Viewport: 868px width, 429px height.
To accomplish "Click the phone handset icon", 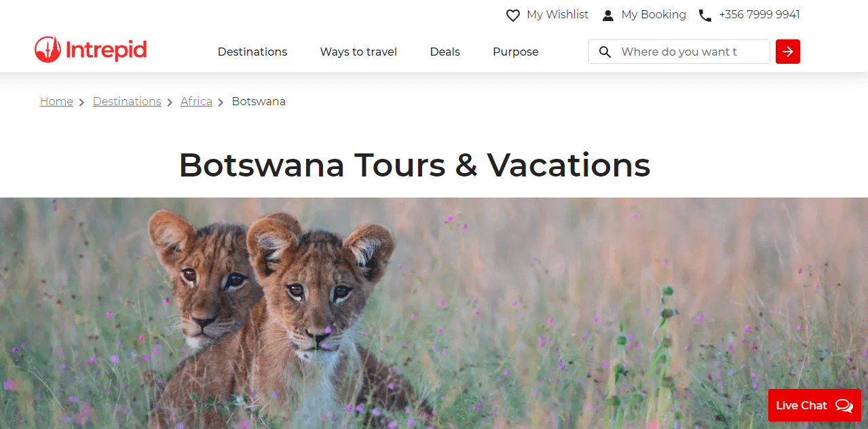I will (x=705, y=15).
